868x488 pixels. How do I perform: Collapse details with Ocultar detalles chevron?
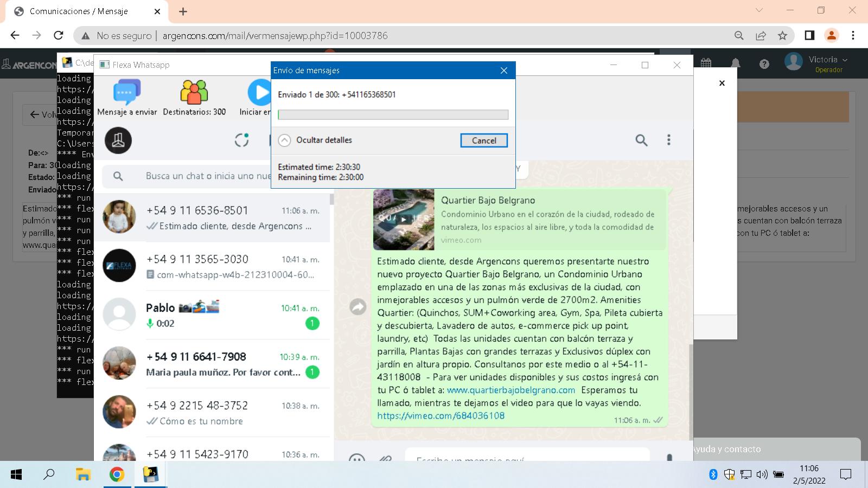click(x=284, y=140)
